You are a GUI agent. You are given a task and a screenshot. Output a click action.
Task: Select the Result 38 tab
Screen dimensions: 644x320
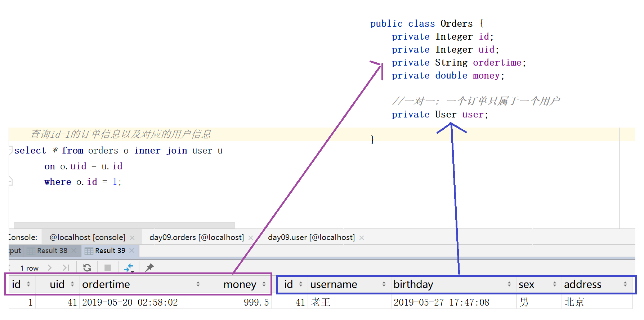click(52, 250)
